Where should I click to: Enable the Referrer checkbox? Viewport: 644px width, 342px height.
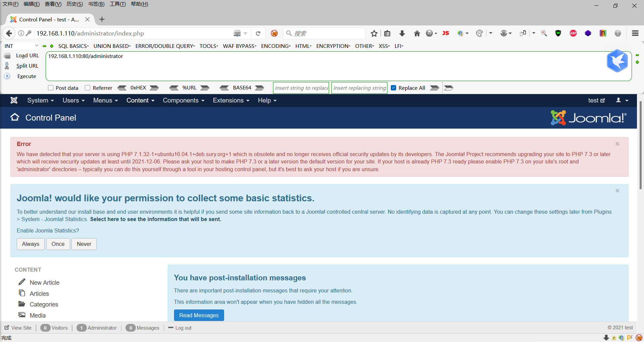click(88, 88)
